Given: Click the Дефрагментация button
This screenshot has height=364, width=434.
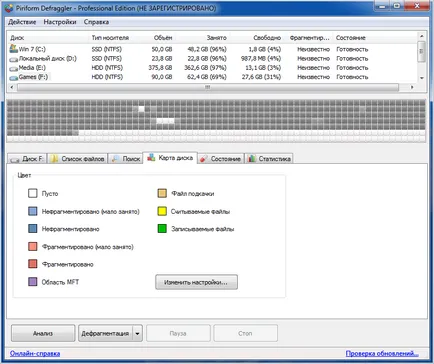Looking at the screenshot, I should pyautogui.click(x=105, y=333).
